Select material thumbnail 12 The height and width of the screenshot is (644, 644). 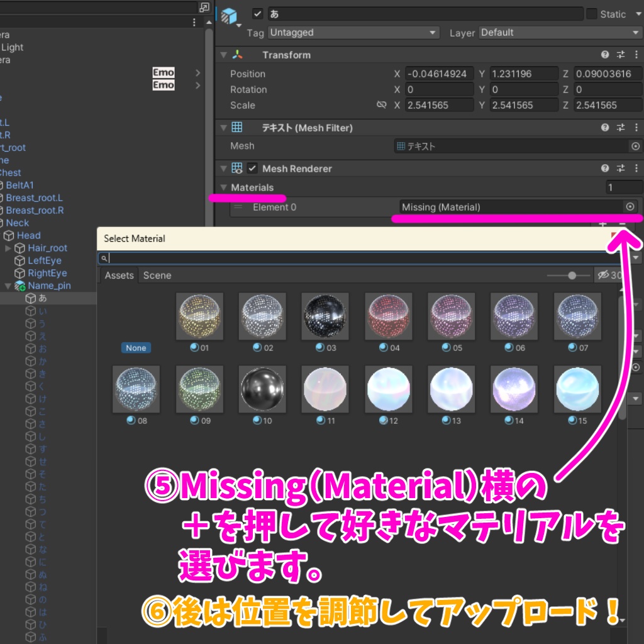coord(389,389)
